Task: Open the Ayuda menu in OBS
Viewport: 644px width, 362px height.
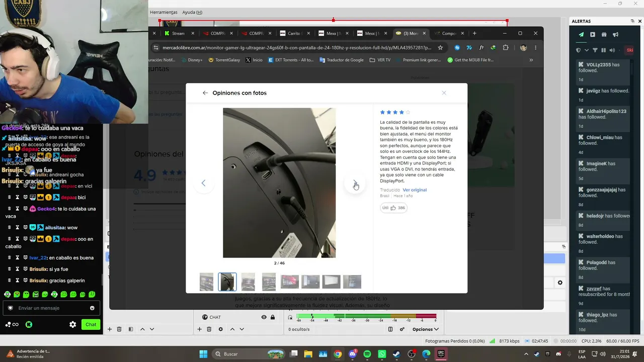Action: (x=192, y=12)
